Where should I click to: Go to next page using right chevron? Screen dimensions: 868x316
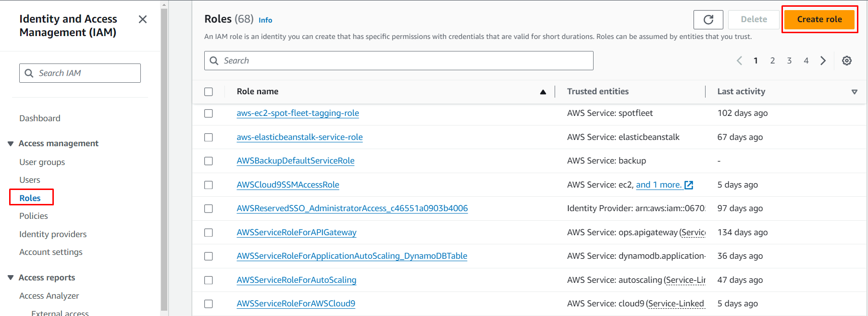tap(823, 61)
